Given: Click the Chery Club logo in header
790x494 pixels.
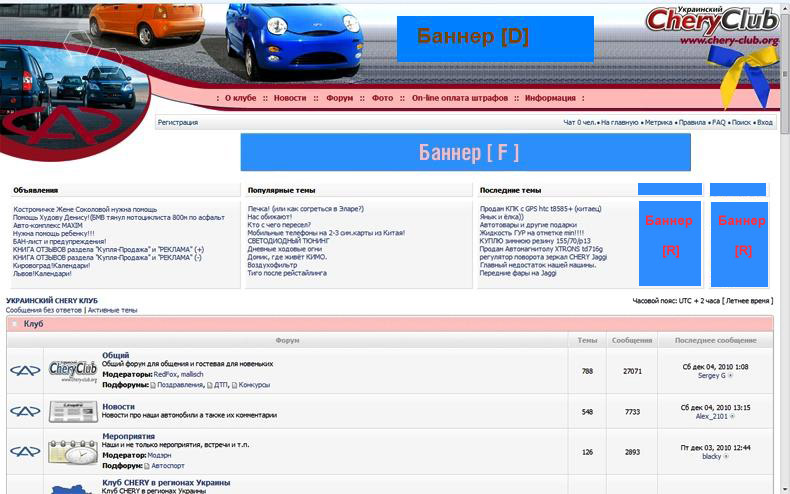Looking at the screenshot, I should (711, 27).
